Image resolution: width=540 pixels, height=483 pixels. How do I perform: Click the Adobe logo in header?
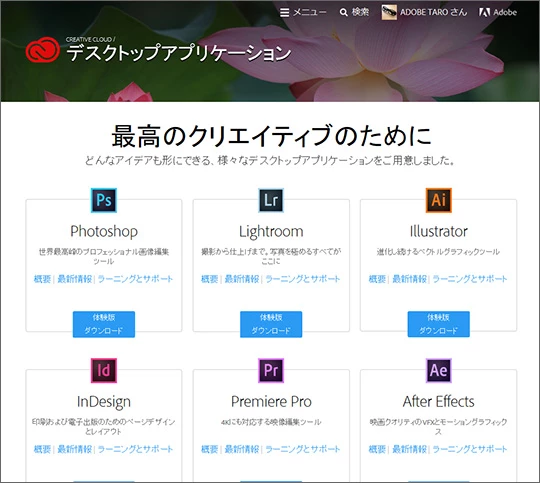498,12
